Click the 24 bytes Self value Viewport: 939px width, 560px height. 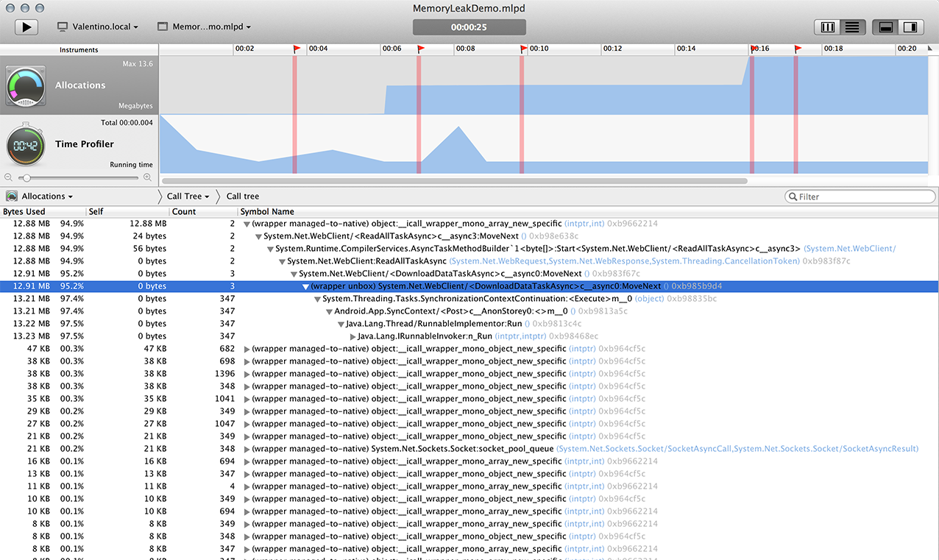pyautogui.click(x=150, y=236)
